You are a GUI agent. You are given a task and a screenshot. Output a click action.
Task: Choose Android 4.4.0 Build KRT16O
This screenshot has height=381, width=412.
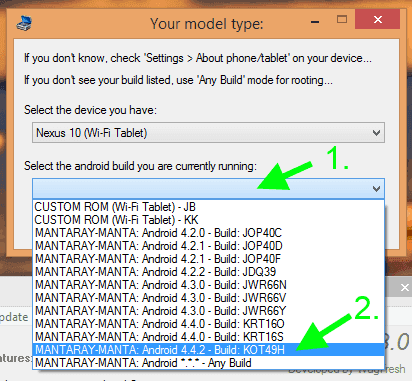click(209, 324)
